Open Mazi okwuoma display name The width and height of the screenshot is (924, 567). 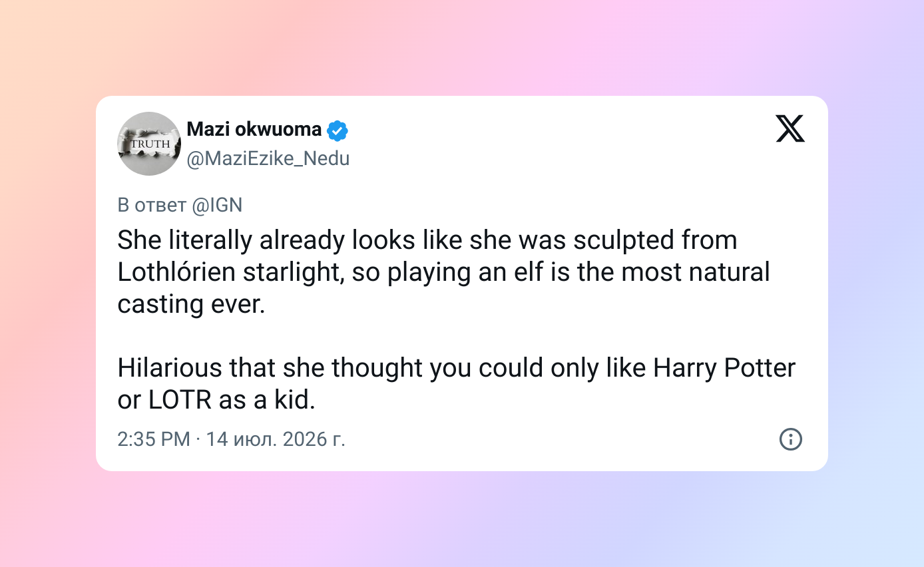254,129
